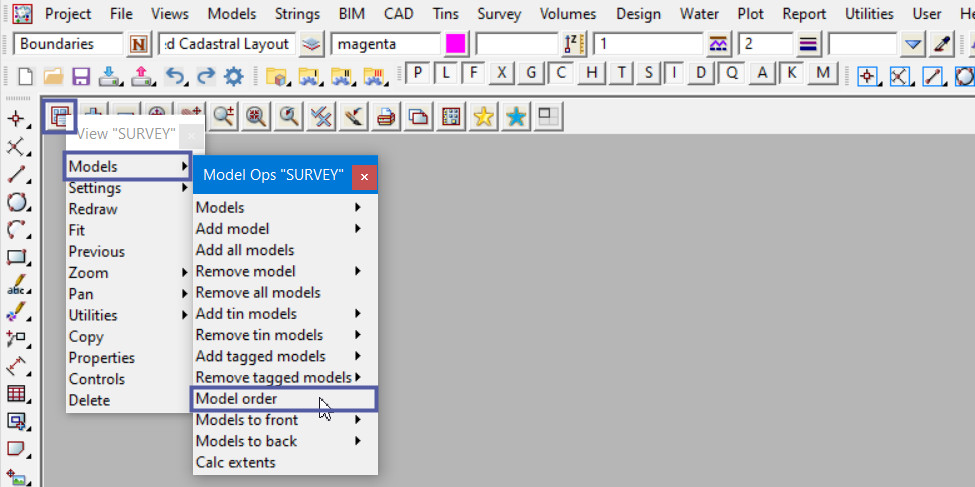Select the text 'abc' tool icon
This screenshot has height=487, width=975.
pyautogui.click(x=17, y=285)
